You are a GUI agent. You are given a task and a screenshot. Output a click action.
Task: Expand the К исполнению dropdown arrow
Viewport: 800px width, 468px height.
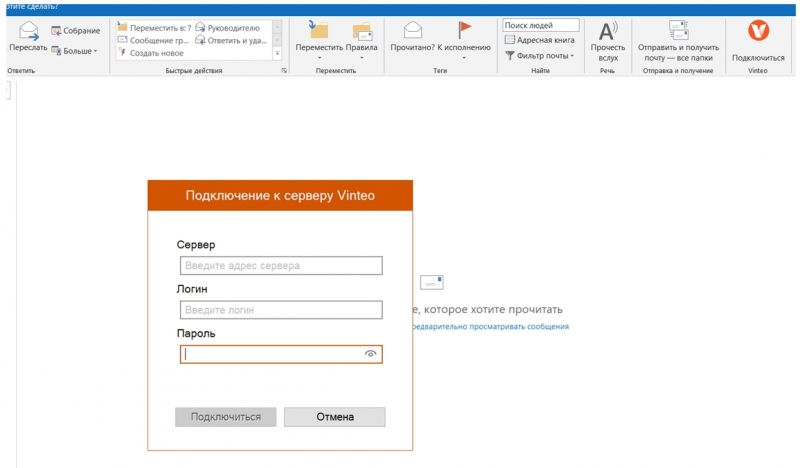click(x=464, y=58)
